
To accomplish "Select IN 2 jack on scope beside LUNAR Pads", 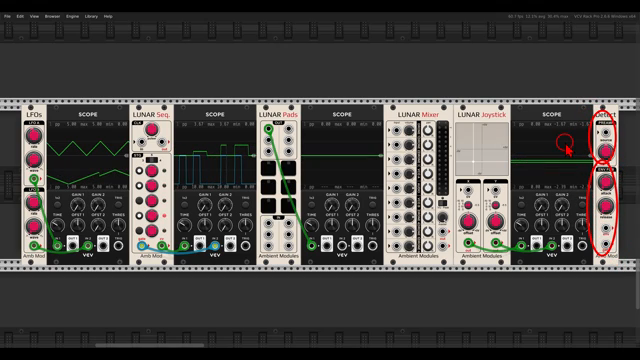I will point(342,246).
